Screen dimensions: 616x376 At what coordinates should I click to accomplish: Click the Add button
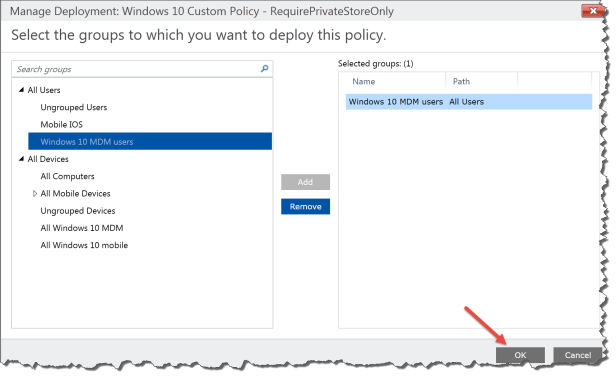(x=305, y=182)
